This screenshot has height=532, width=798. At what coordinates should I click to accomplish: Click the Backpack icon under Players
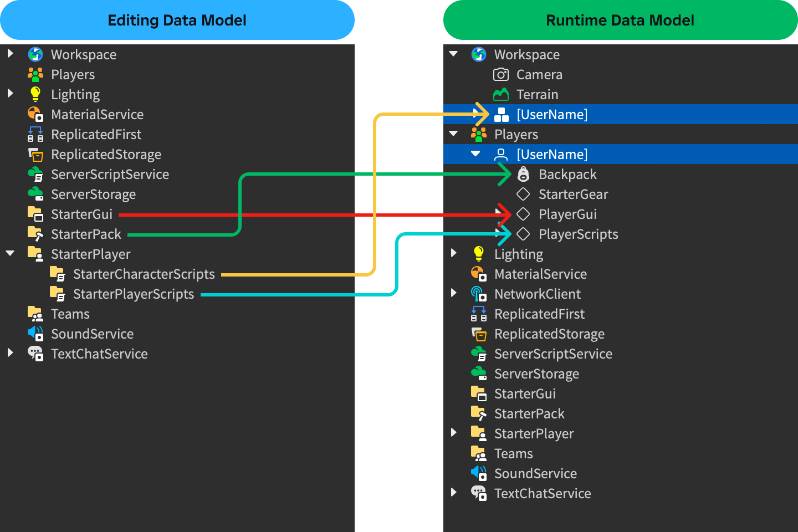point(523,174)
